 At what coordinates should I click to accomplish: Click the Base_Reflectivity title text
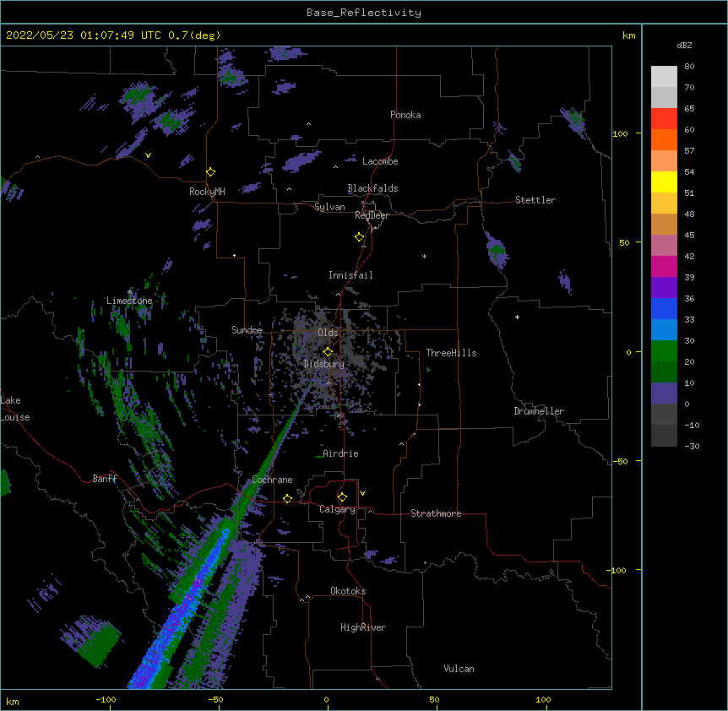pyautogui.click(x=364, y=13)
